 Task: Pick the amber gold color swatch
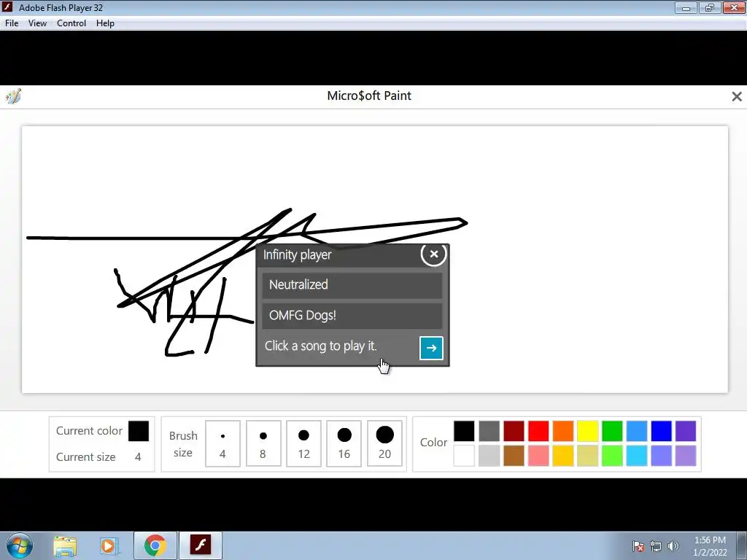(562, 456)
